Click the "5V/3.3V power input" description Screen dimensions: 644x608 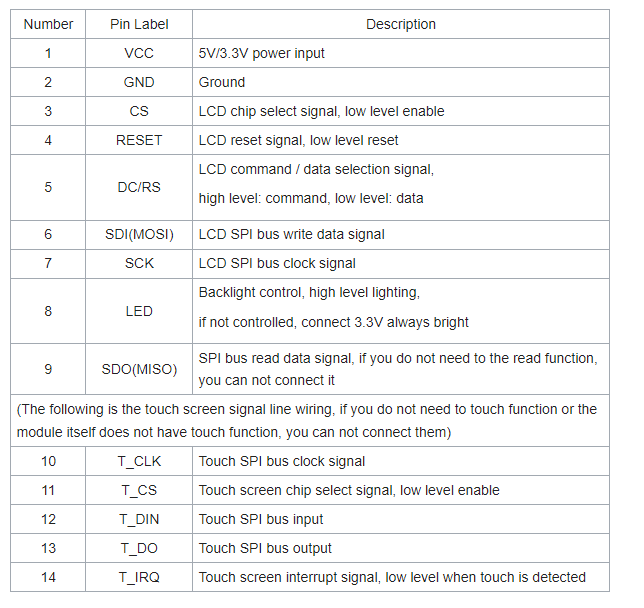(262, 53)
